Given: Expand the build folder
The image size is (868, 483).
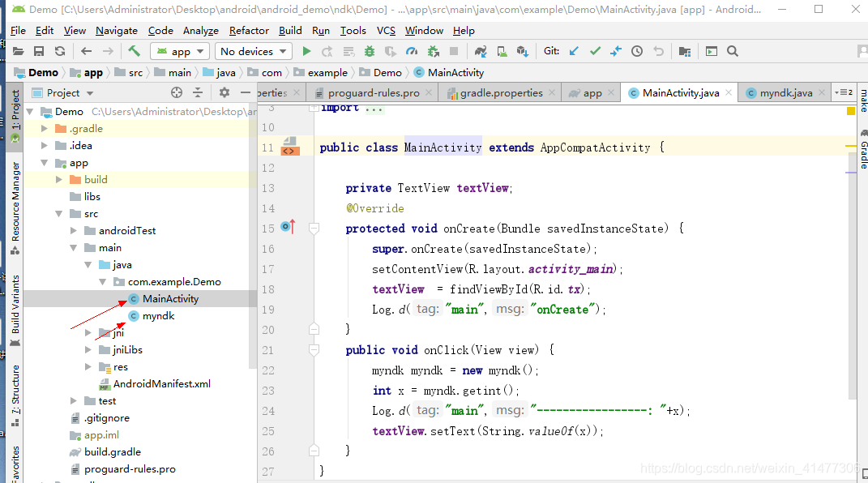Looking at the screenshot, I should [59, 179].
